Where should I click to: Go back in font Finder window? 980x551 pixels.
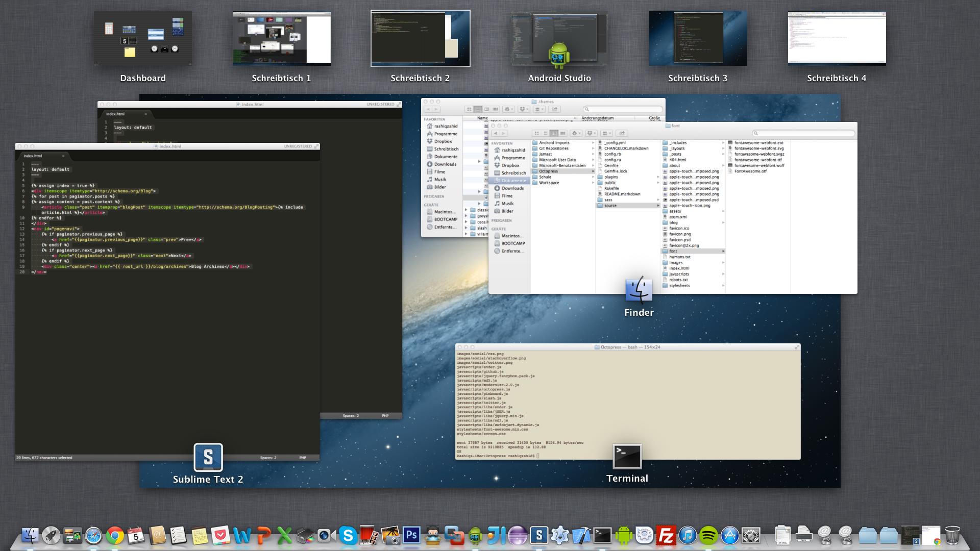[x=495, y=133]
